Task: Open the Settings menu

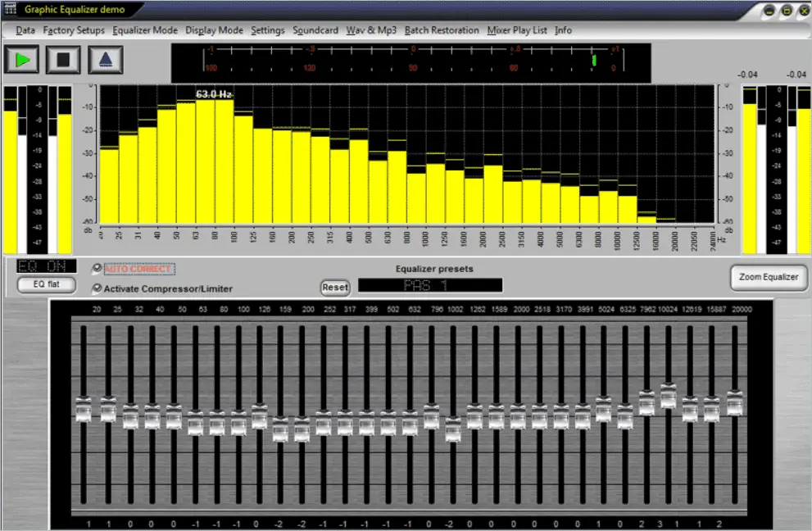Action: coord(268,30)
